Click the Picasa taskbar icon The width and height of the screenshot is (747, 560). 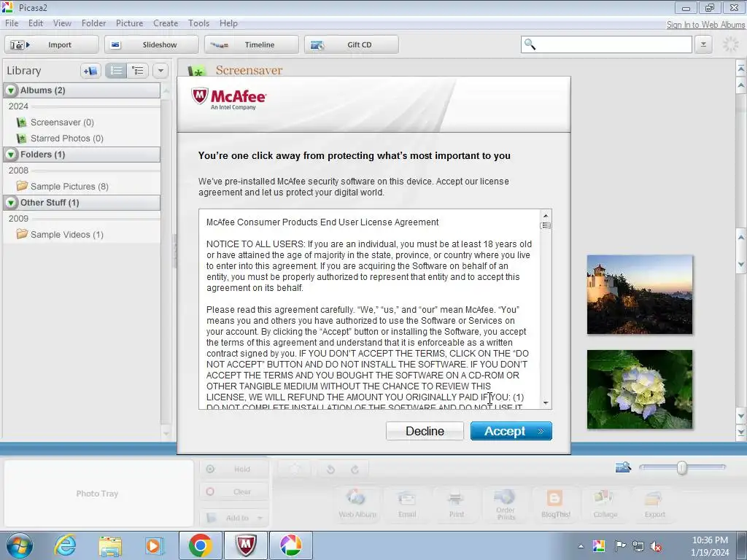pyautogui.click(x=290, y=545)
